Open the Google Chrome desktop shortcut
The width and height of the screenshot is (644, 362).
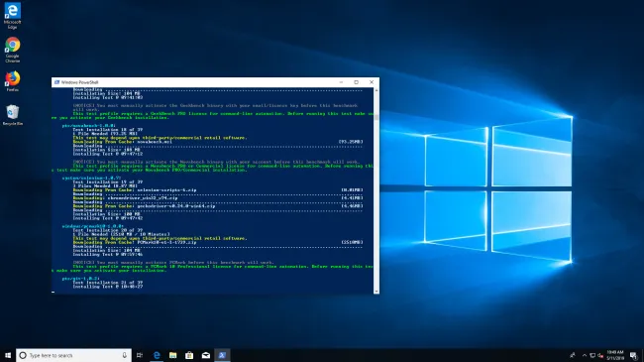coord(12,50)
